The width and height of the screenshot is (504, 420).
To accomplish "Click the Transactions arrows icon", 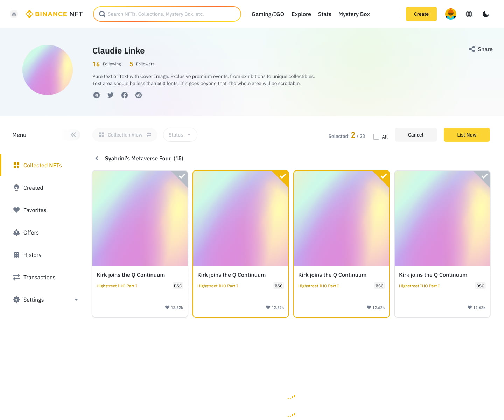I will pyautogui.click(x=16, y=277).
